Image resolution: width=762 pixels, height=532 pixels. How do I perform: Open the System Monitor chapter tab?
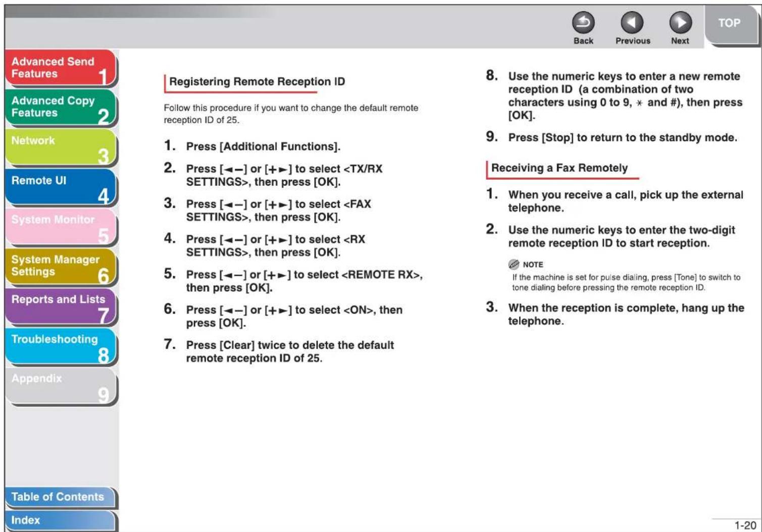pos(61,227)
